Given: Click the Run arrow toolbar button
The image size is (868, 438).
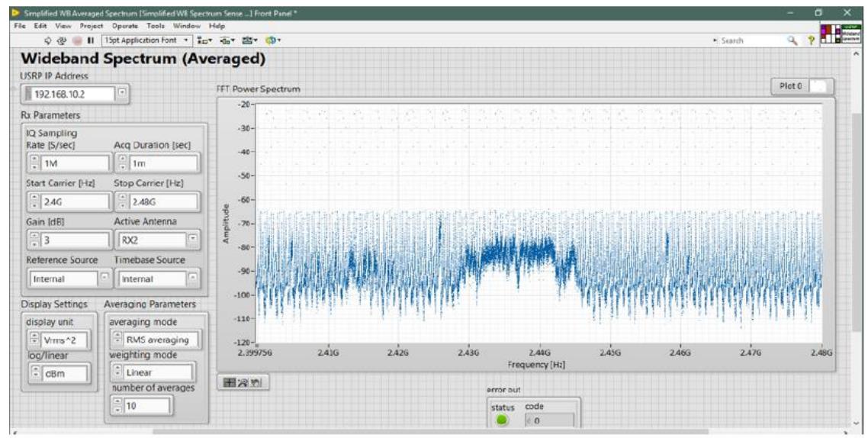Looking at the screenshot, I should tap(48, 40).
